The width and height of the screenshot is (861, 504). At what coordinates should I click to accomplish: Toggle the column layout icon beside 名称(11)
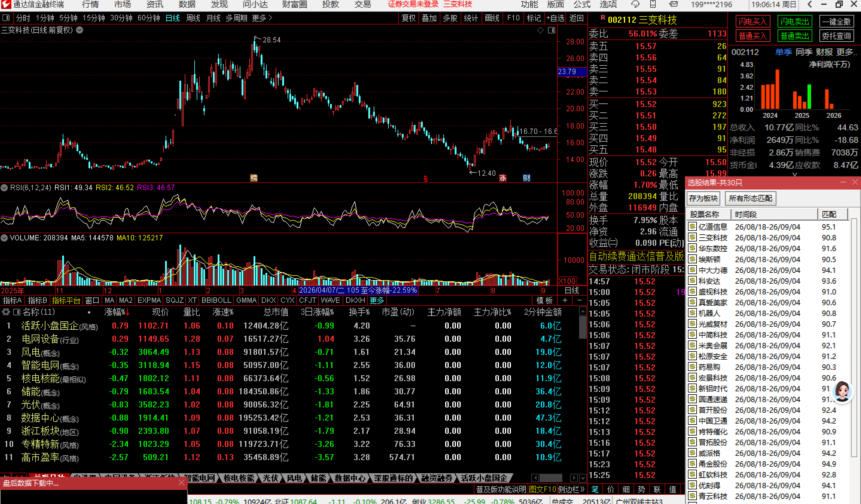[x=16, y=312]
